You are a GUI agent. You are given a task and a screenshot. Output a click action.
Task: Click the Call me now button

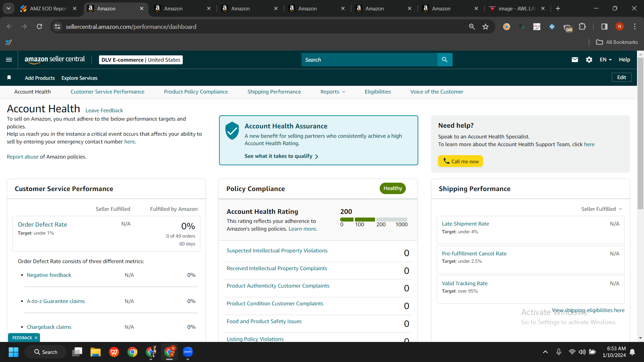click(x=461, y=161)
